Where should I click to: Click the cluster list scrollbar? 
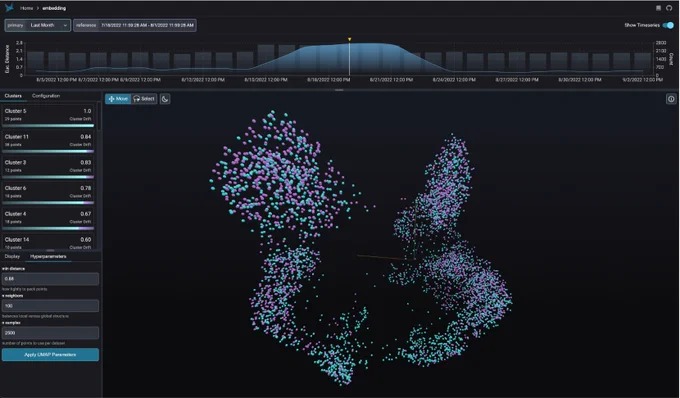99,117
